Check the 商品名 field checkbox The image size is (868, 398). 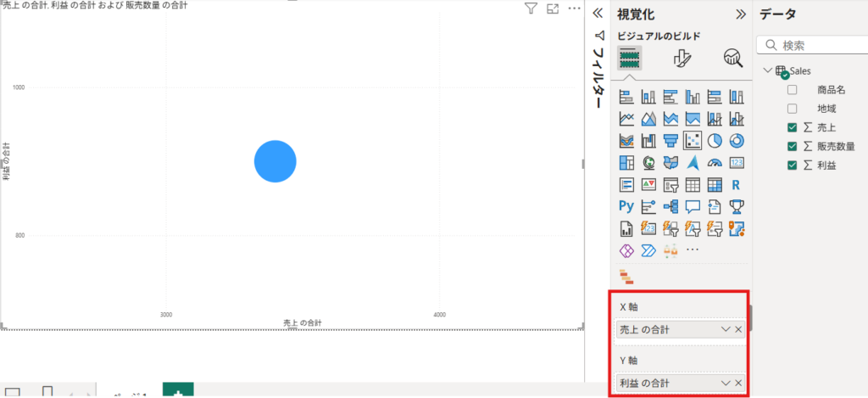[x=792, y=90]
